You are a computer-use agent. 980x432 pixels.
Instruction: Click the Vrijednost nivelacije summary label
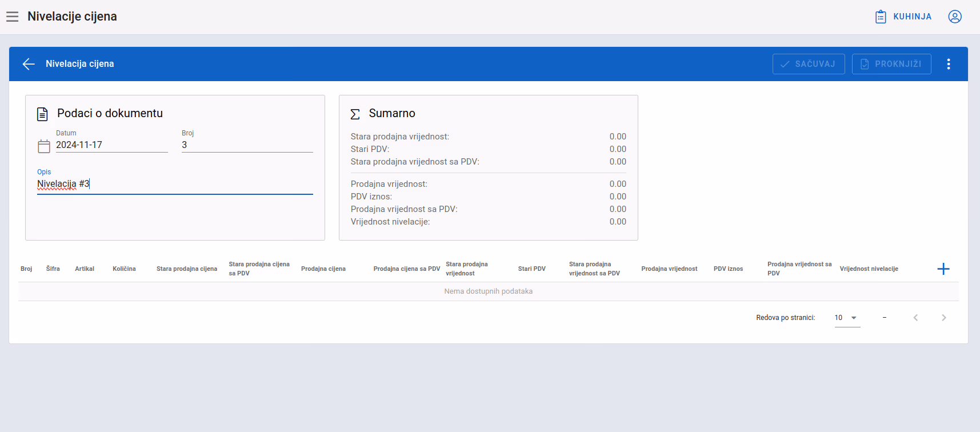[390, 222]
